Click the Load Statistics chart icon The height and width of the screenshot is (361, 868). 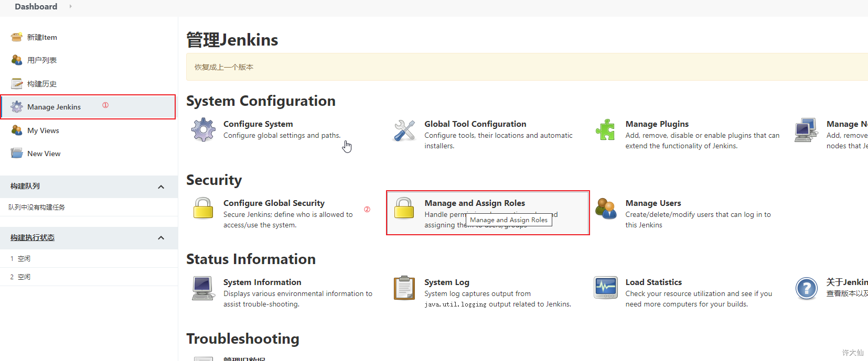(x=606, y=288)
